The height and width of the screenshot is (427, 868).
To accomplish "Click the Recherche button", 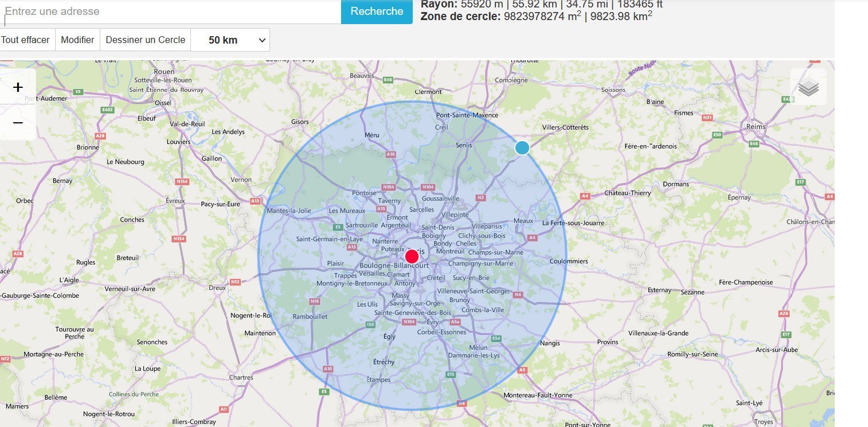I will tap(377, 11).
